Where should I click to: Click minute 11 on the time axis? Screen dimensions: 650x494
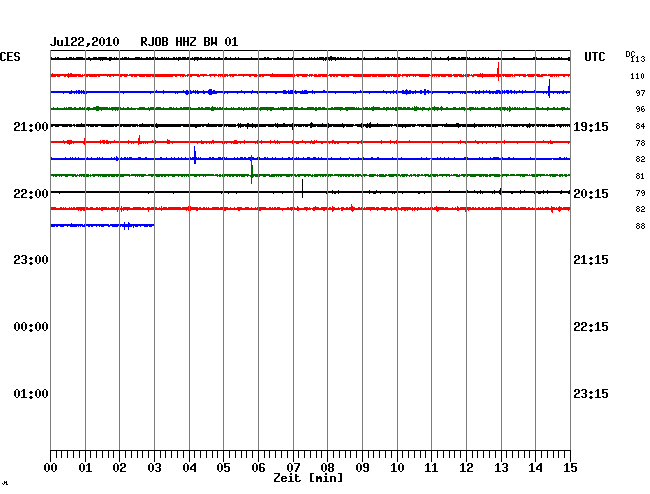tap(431, 468)
